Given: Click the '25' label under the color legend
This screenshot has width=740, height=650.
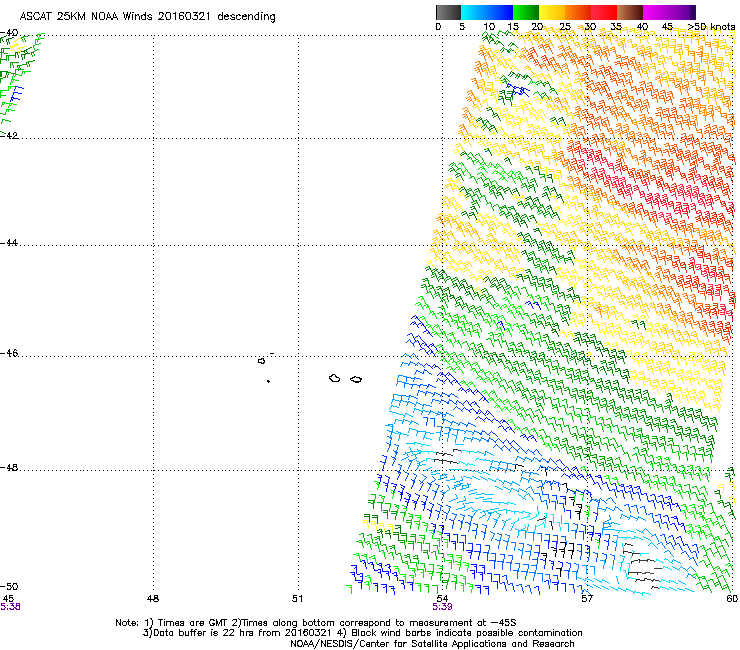Looking at the screenshot, I should [565, 26].
